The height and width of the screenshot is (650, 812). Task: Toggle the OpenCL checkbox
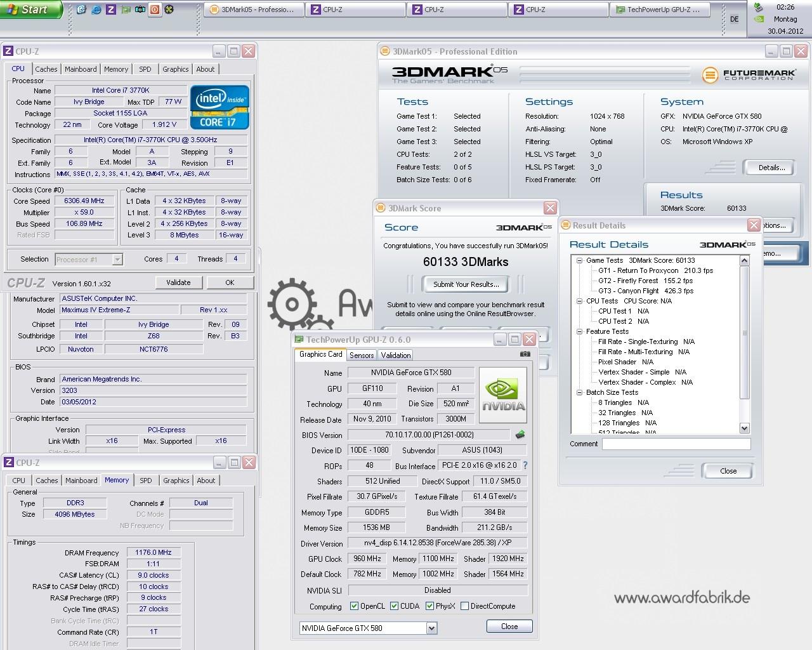coord(354,606)
